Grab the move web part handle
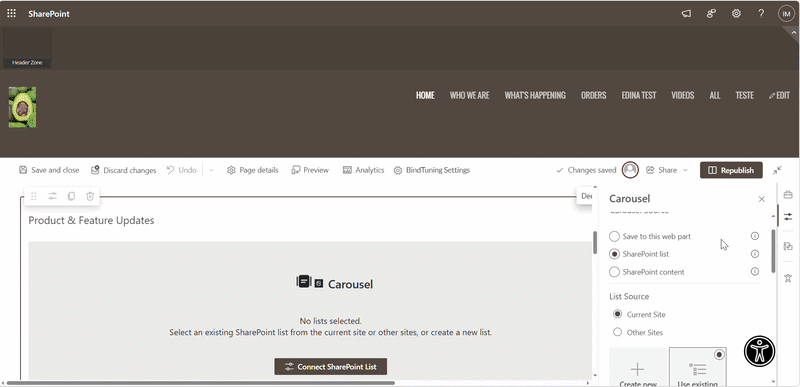The image size is (800, 387). click(x=34, y=196)
